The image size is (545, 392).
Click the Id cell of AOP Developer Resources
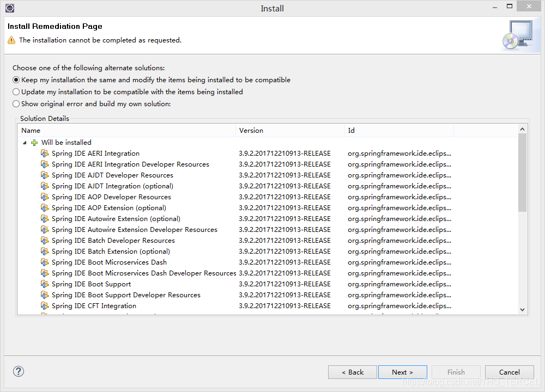tap(399, 197)
